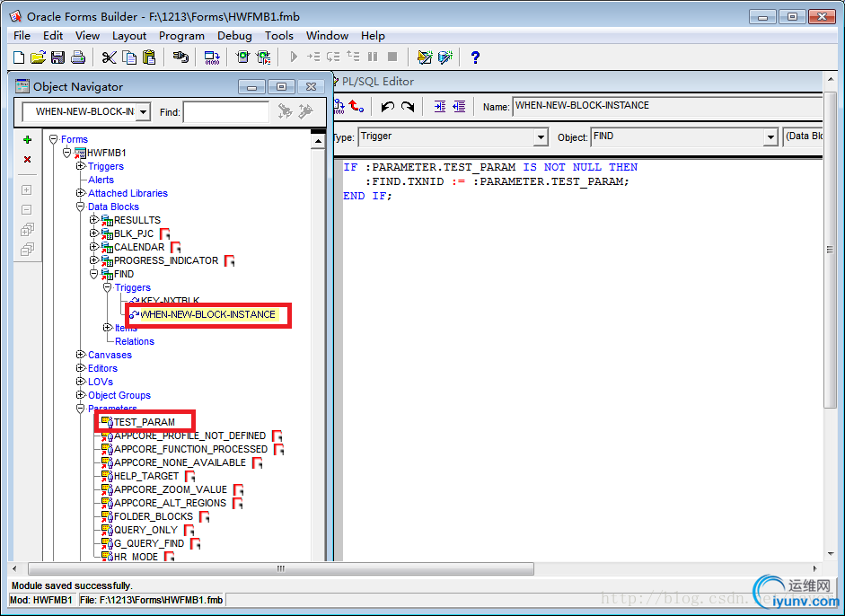
Task: Expand the form-level Triggers node under HWFMB1
Action: 80,166
